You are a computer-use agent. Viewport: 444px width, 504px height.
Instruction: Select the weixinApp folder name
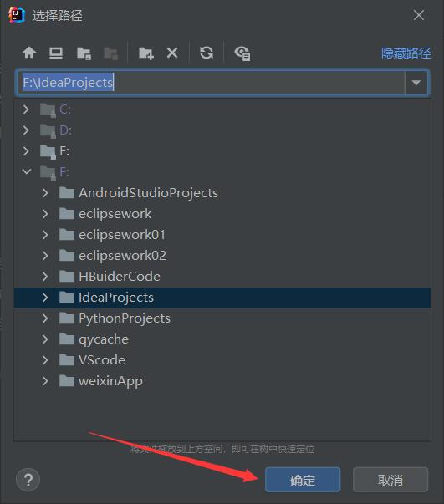(110, 381)
